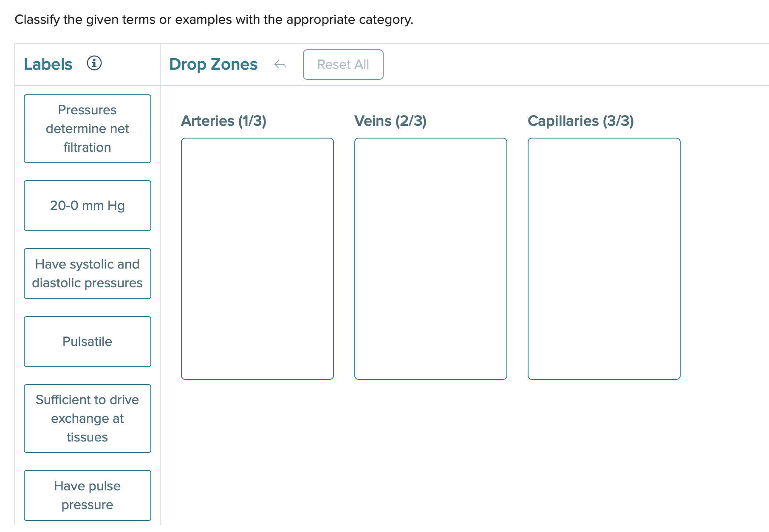769x532 pixels.
Task: Click the Labels panel heading
Action: click(x=48, y=64)
